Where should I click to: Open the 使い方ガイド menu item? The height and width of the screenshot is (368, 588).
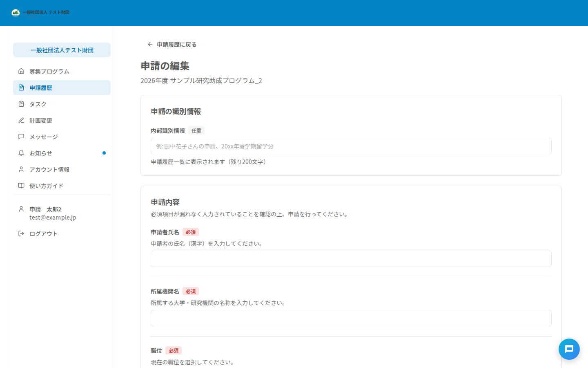coord(62,186)
